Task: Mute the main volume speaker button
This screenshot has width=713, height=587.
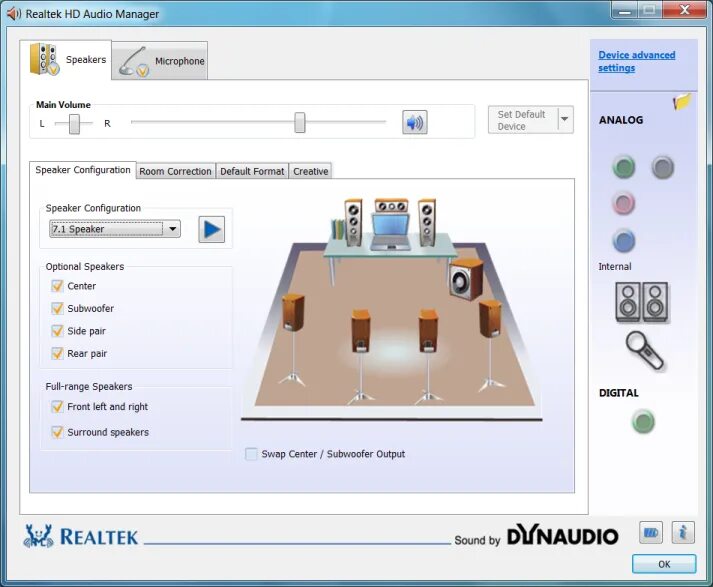Action: (414, 122)
